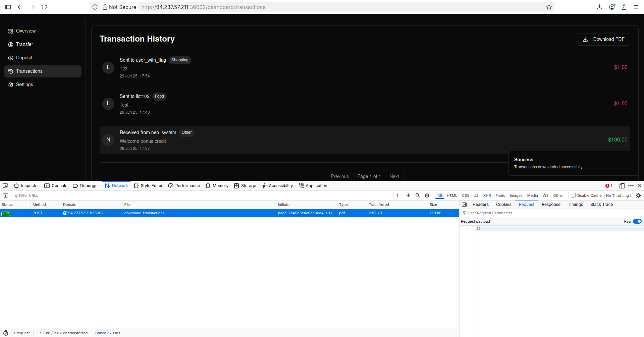This screenshot has width=644, height=337.
Task: Open the Storage tab
Action: [245, 186]
